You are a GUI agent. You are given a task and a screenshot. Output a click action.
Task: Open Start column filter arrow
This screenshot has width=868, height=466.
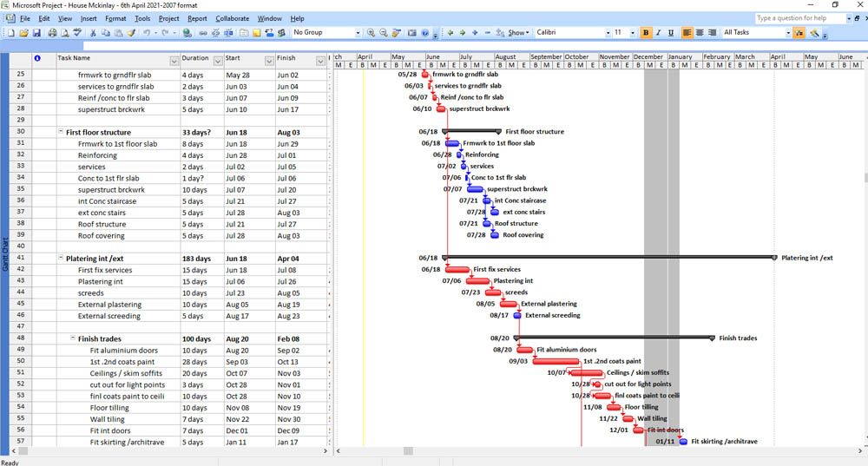269,61
